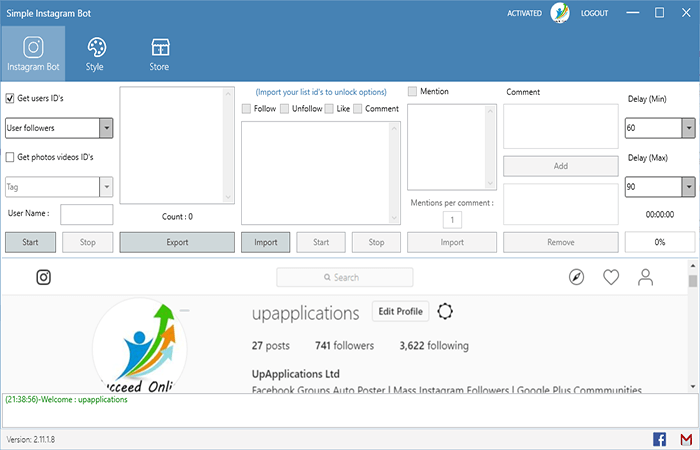Viewport: 700px width, 450px height.
Task: Click the upapplications username heading
Action: pos(305,313)
